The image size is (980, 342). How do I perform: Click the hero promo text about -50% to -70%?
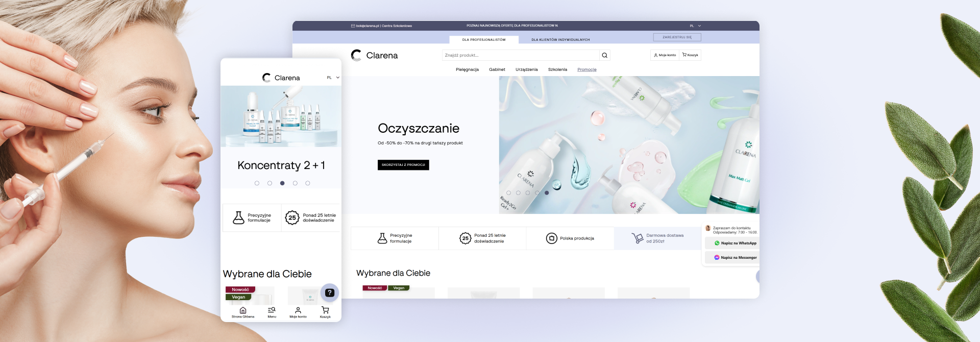[x=420, y=143]
